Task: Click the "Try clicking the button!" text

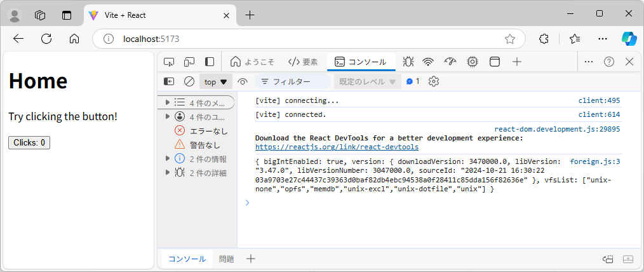Action: click(63, 116)
